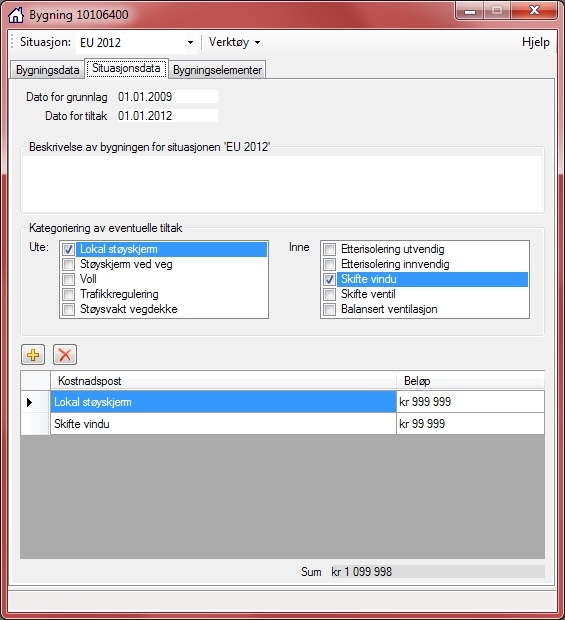Screen dimensions: 565x620
Task: Check Etterisolering utvendig option
Action: pos(329,250)
